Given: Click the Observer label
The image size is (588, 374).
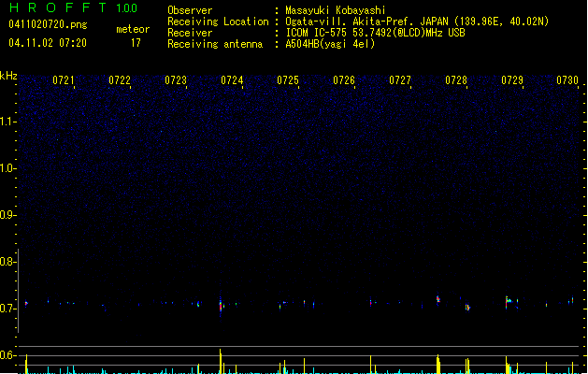Looking at the screenshot, I should coord(190,10).
